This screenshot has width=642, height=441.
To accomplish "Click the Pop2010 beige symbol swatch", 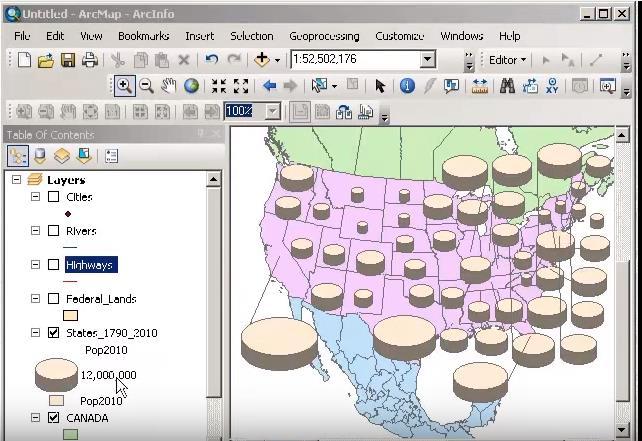I will pyautogui.click(x=57, y=400).
